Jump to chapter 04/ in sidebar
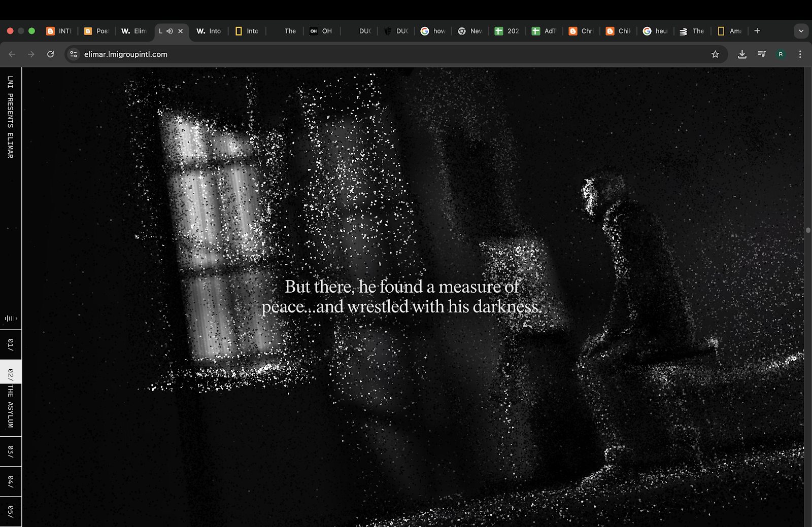 point(11,481)
